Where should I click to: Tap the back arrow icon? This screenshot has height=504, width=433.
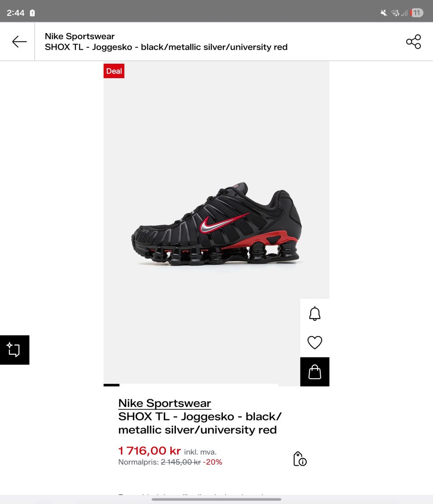(19, 42)
